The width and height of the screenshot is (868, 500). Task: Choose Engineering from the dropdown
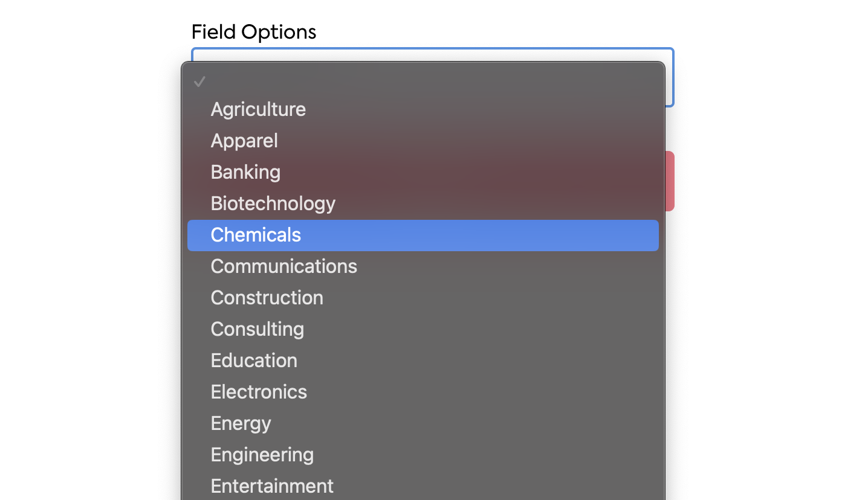click(262, 455)
